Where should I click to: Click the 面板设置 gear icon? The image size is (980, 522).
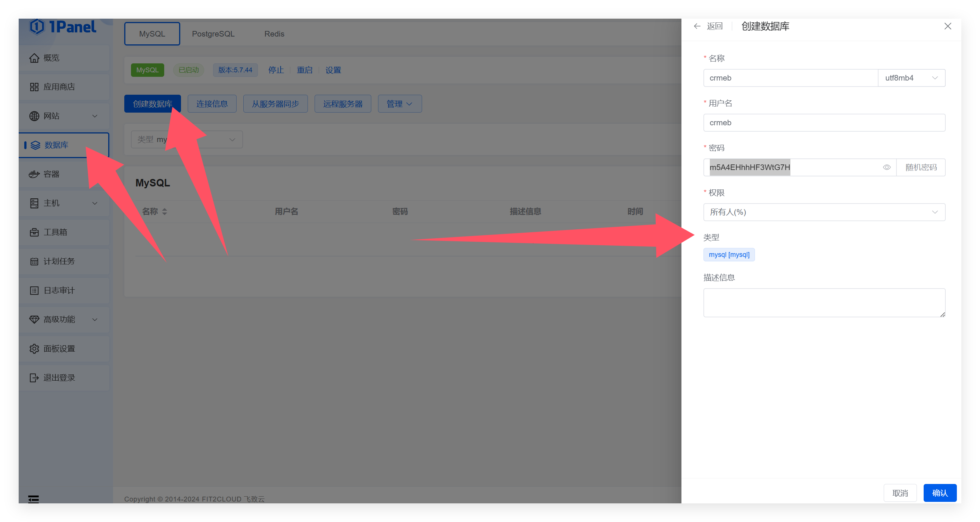tap(34, 349)
